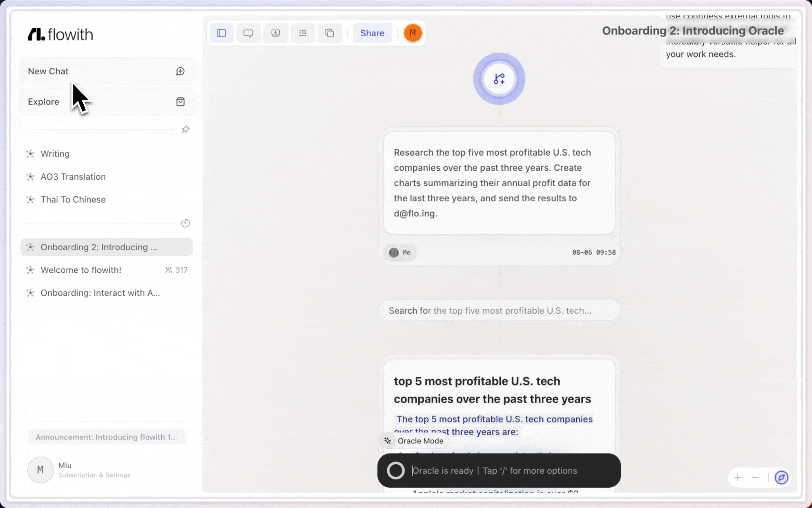The image size is (812, 508).
Task: Open the search nodes toolbar icon
Action: click(303, 33)
